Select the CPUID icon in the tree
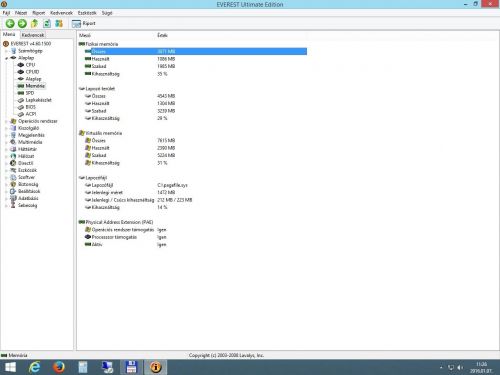Viewport: 500px width, 375px height. tap(21, 72)
